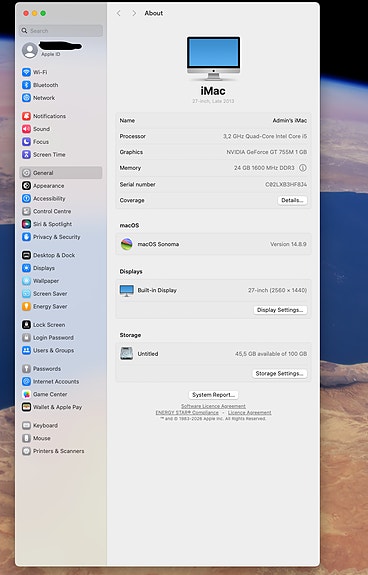Open the Passwords key icon

(26, 369)
